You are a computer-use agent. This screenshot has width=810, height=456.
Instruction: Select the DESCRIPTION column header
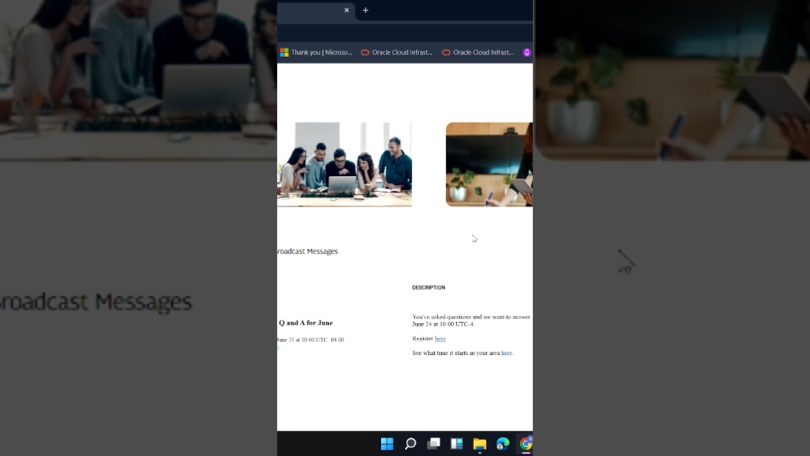tap(428, 287)
